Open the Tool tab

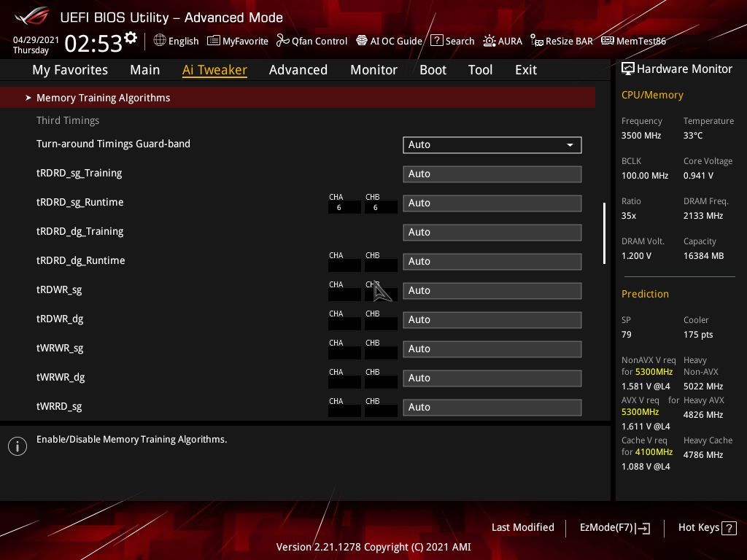480,70
